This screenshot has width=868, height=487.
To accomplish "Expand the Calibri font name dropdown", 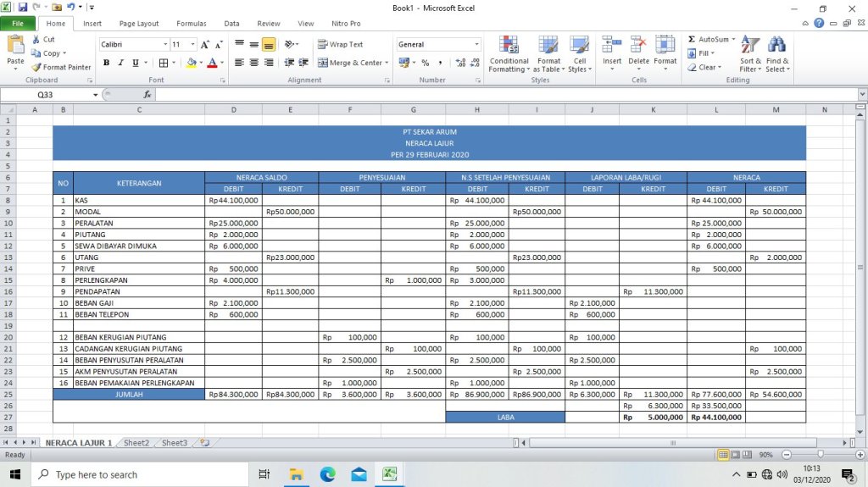I will (165, 44).
